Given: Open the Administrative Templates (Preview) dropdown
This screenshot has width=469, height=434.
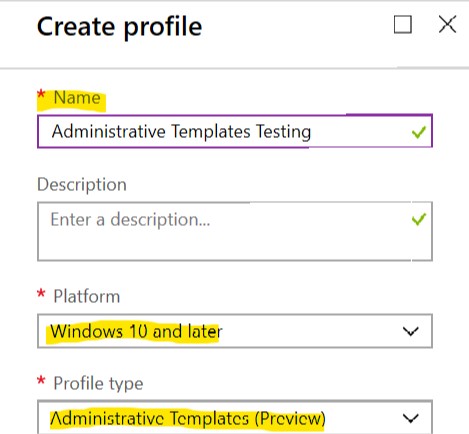Looking at the screenshot, I should pyautogui.click(x=235, y=417).
